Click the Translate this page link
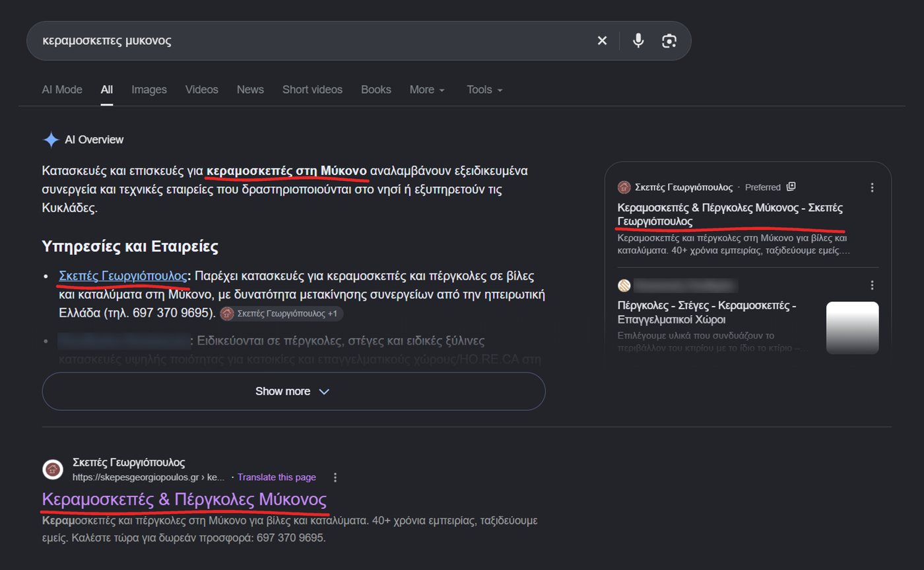 pos(277,477)
